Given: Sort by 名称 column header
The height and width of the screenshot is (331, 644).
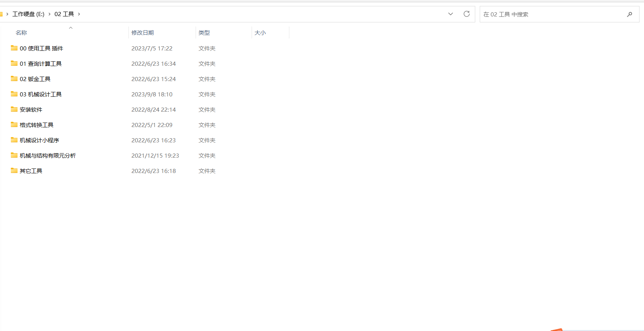Looking at the screenshot, I should pos(21,33).
